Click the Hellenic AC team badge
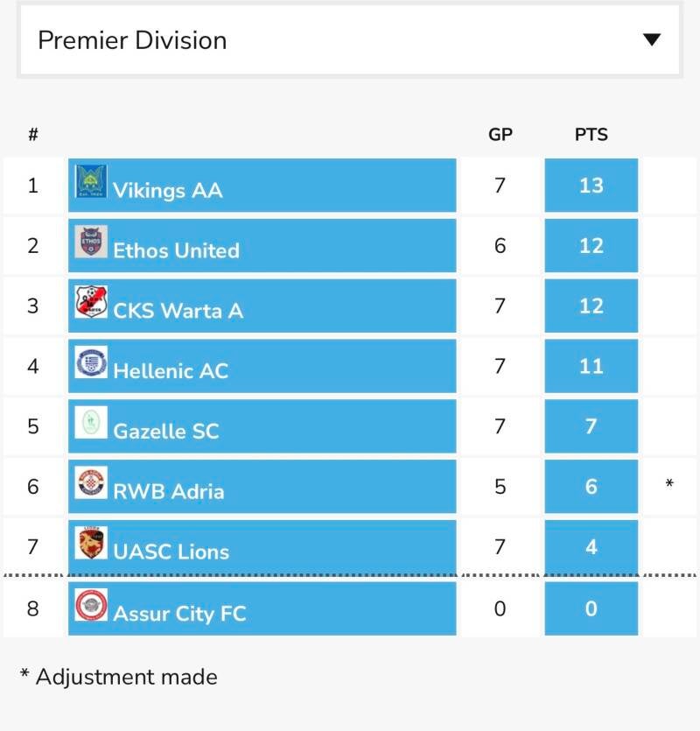This screenshot has width=700, height=731. [91, 362]
